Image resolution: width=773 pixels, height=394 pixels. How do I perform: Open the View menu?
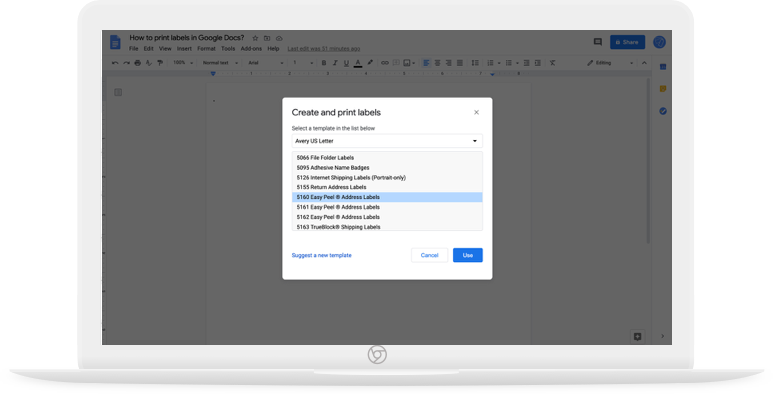point(165,49)
